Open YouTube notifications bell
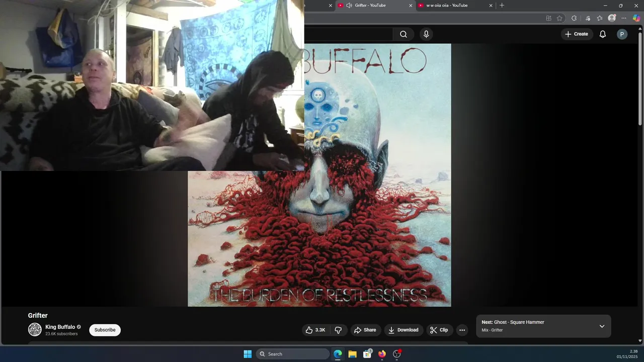Screen dimensions: 644x362 [x=602, y=34]
